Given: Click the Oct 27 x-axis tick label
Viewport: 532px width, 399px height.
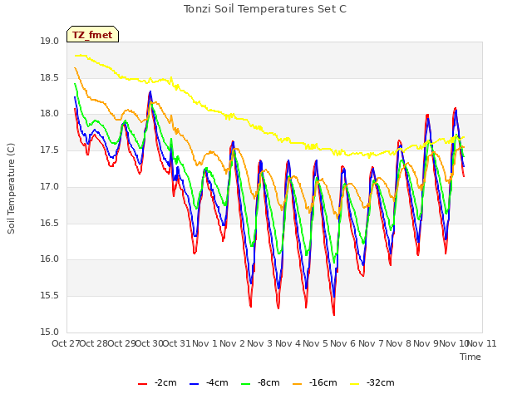Looking at the screenshot, I should pyautogui.click(x=66, y=343).
